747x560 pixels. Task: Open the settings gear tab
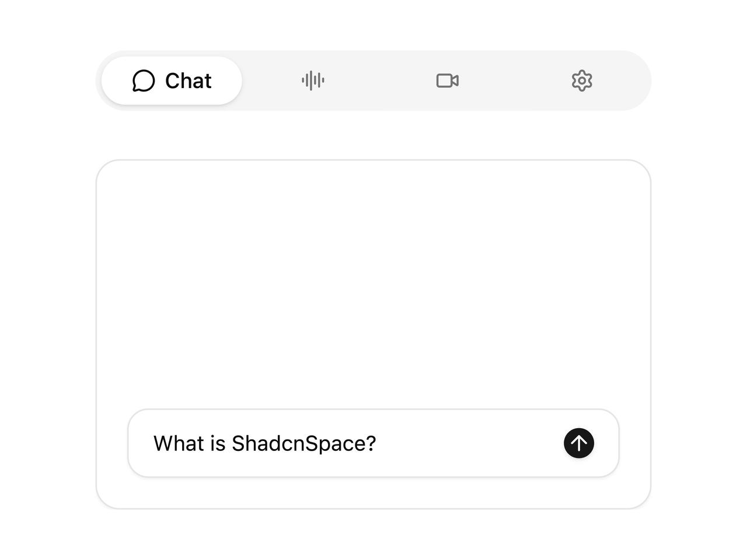582,80
